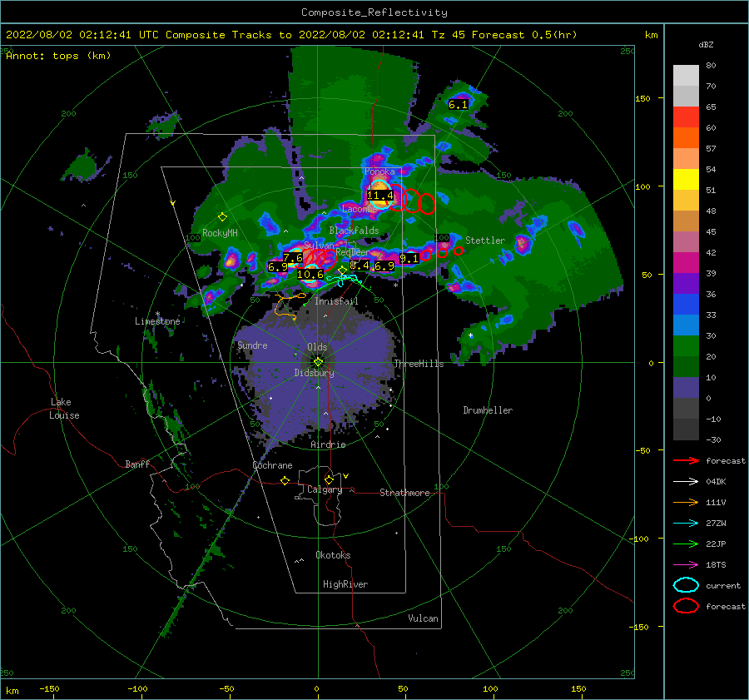749x700 pixels.
Task: Click the red 65 dBZ color swatch
Action: click(x=686, y=117)
